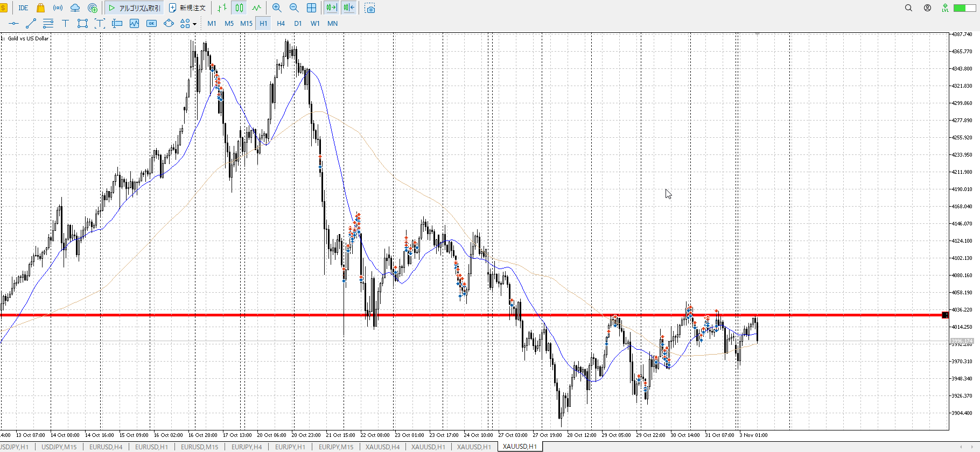Switch to the EURJPY,H4 chart tab
Screen dimensions: 980x452
(247, 447)
